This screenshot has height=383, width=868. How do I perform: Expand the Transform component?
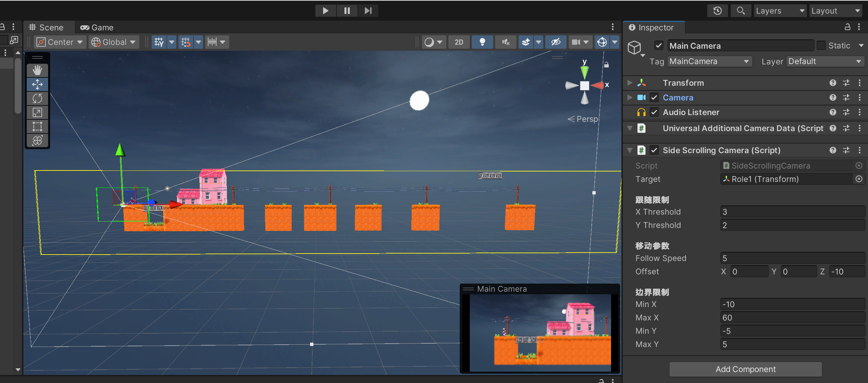(x=629, y=83)
